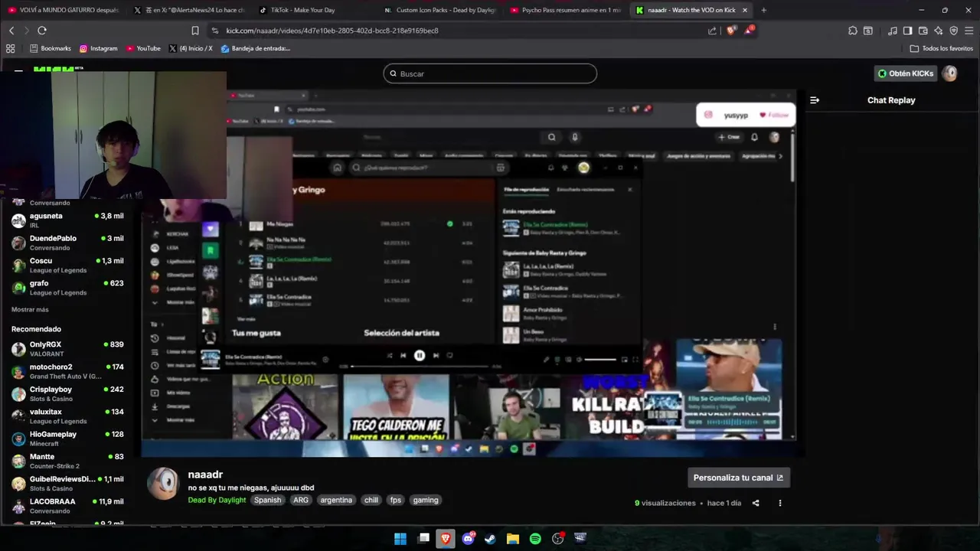Open the Extensions puzzle icon
The height and width of the screenshot is (551, 980).
[x=853, y=31]
